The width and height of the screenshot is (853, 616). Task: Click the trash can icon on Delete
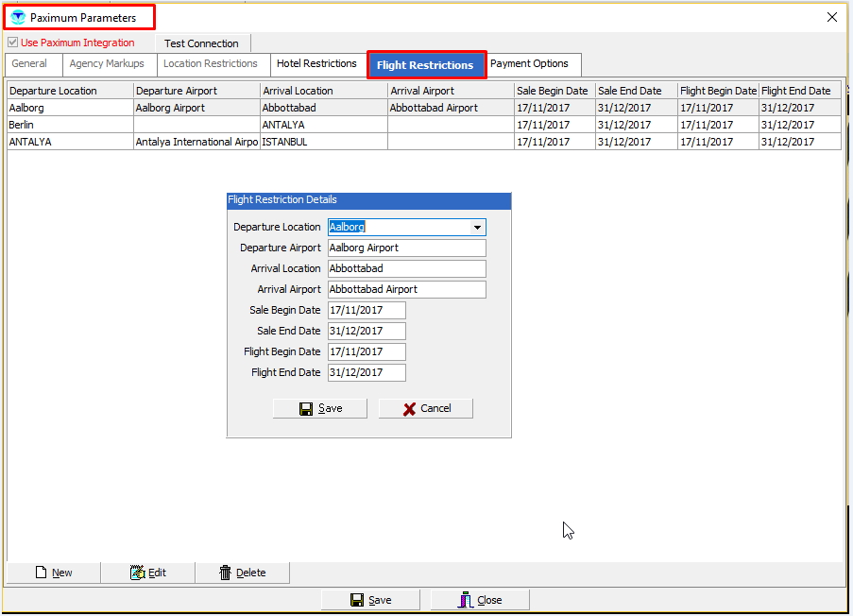pos(225,573)
